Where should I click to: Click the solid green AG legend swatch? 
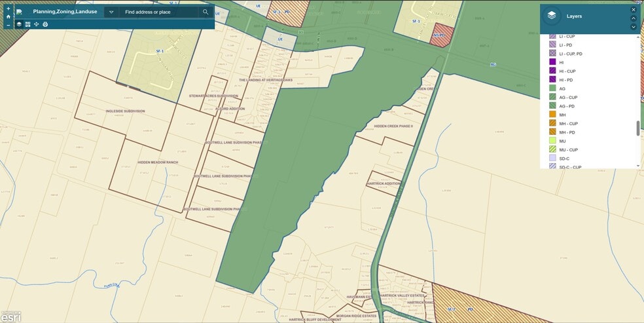(x=552, y=88)
